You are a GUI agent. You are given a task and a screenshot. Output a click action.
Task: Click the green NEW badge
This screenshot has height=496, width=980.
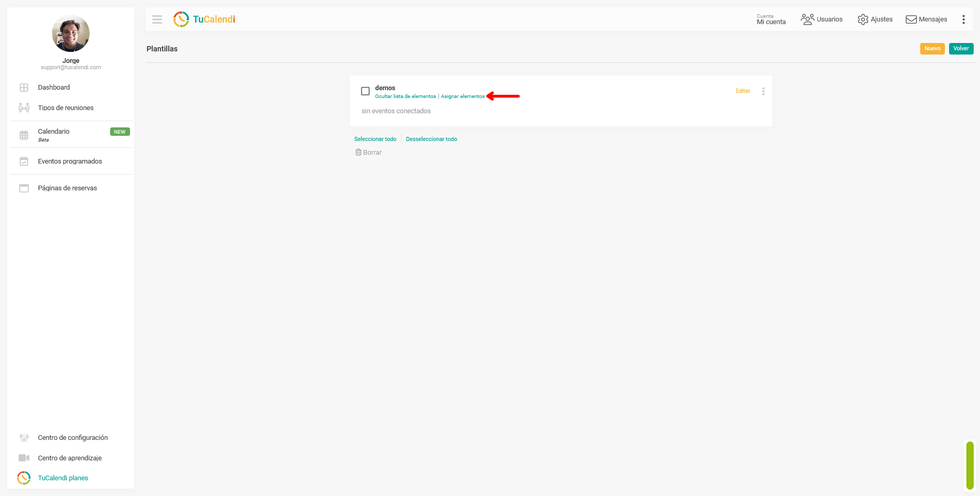tap(120, 132)
